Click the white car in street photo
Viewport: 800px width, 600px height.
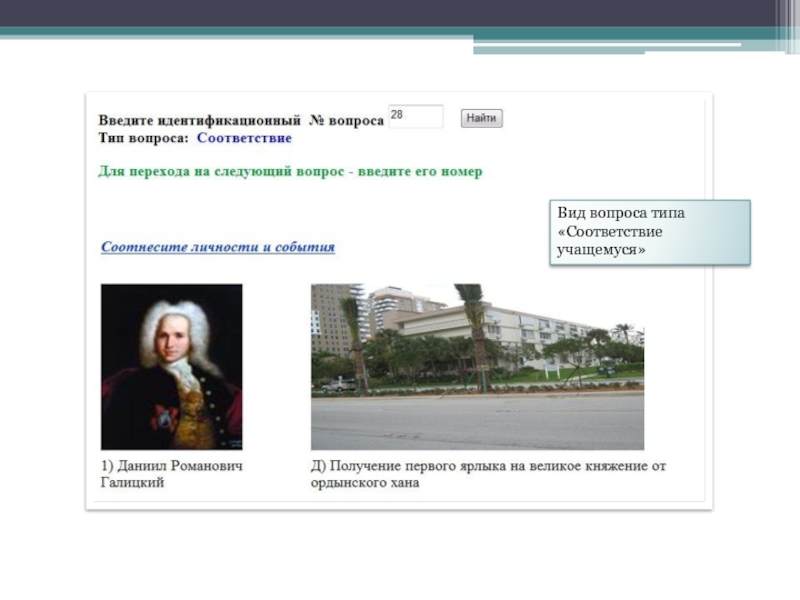338,383
